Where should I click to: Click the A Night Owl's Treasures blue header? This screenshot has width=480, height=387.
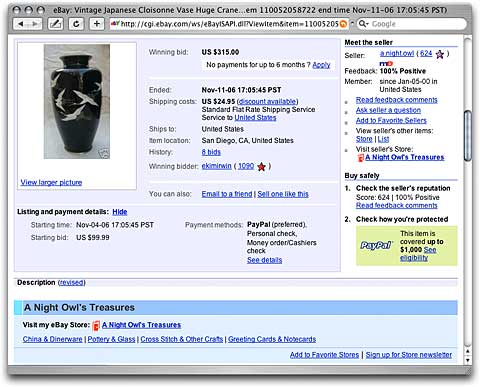click(x=236, y=307)
